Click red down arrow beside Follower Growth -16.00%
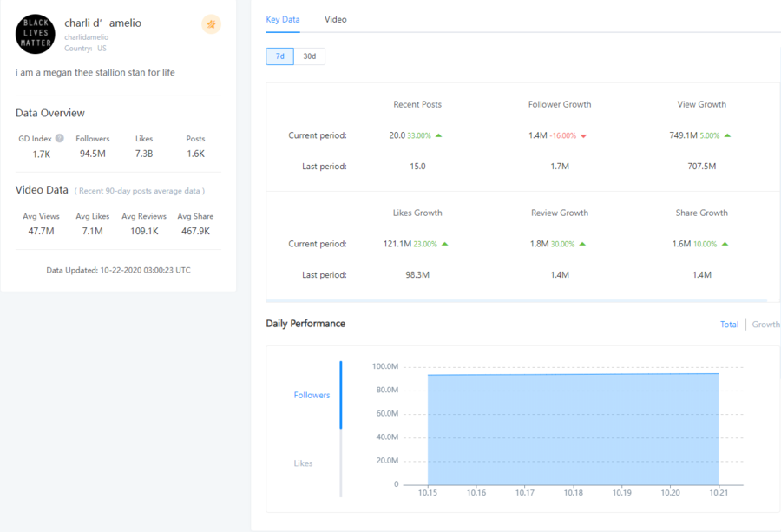 pyautogui.click(x=583, y=136)
